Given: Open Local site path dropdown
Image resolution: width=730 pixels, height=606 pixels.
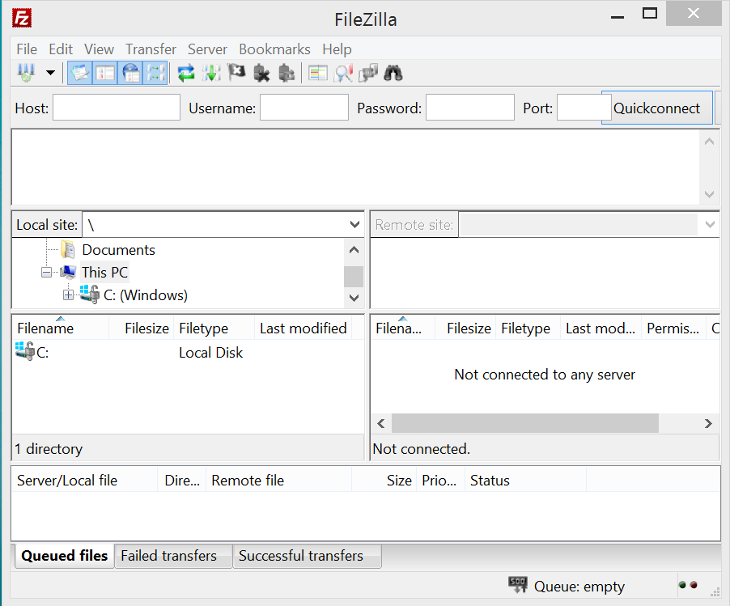Looking at the screenshot, I should click(x=354, y=225).
